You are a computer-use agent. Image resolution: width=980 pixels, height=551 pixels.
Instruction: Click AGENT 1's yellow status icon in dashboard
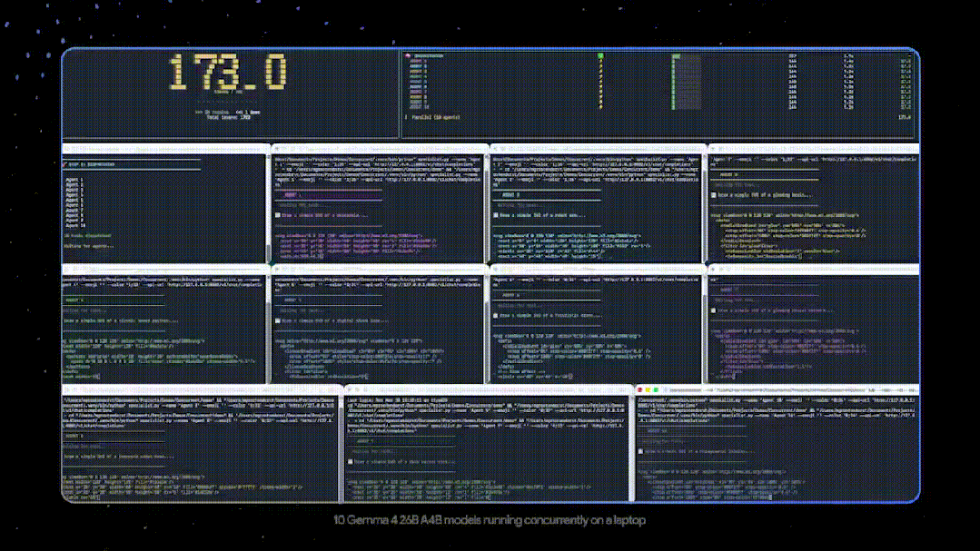pyautogui.click(x=600, y=62)
